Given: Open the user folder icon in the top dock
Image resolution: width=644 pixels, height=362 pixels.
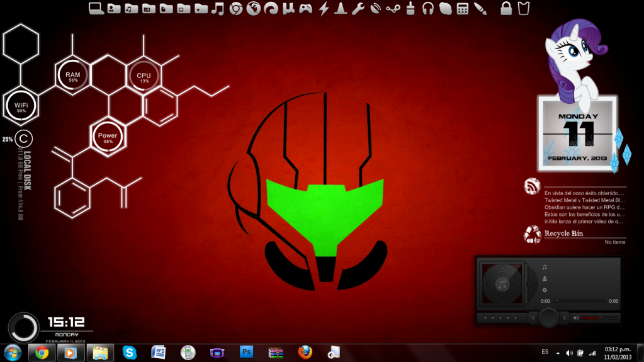Looking at the screenshot, I should pyautogui.click(x=114, y=9).
